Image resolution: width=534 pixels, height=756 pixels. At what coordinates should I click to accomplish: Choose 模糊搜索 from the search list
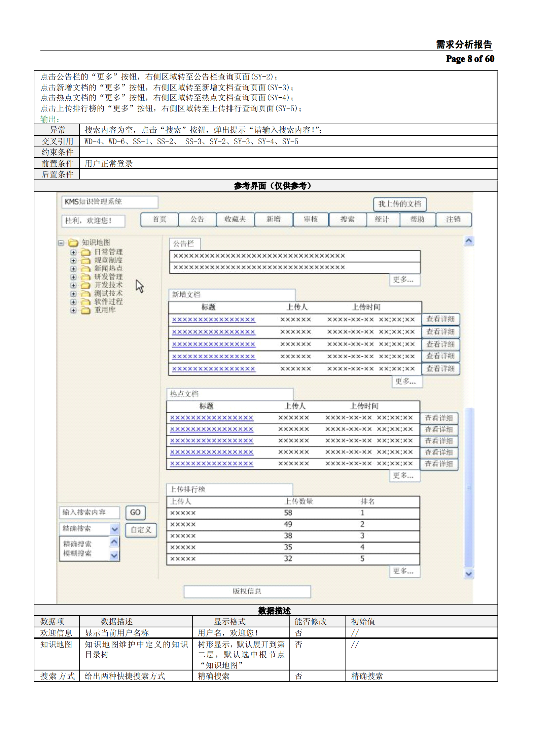click(77, 554)
